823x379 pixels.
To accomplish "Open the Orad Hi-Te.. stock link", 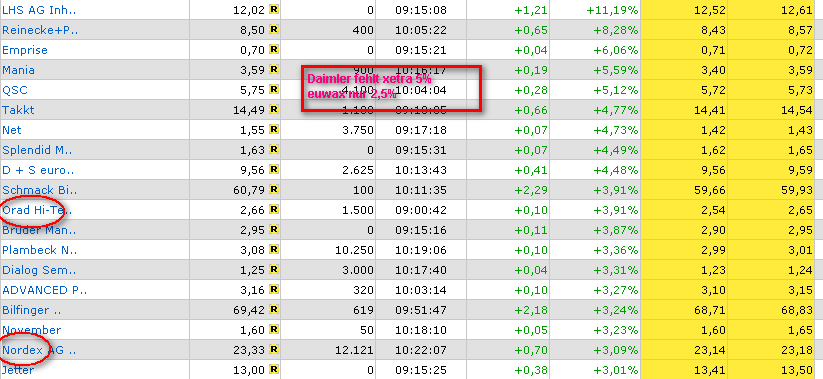I will pyautogui.click(x=37, y=210).
